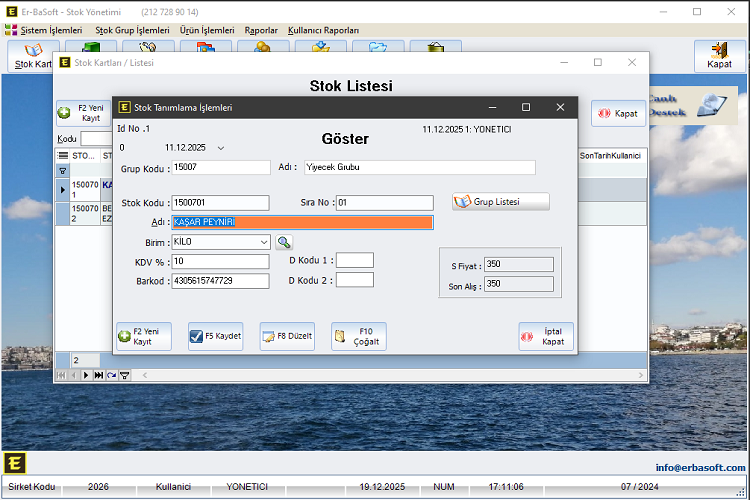Screen dimensions: 750x500
Task: Open the Raporlar menu
Action: tap(261, 30)
